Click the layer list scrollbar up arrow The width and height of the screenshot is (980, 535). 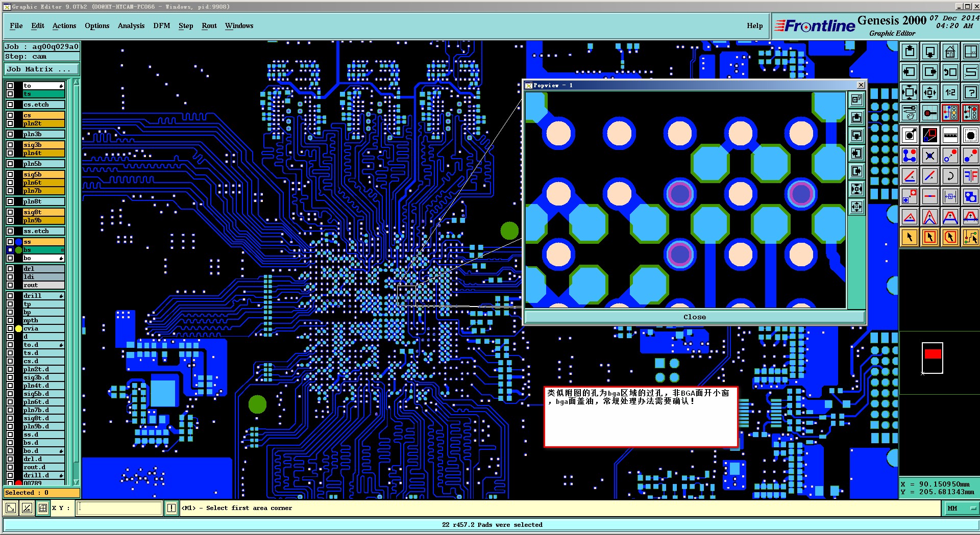click(x=76, y=82)
